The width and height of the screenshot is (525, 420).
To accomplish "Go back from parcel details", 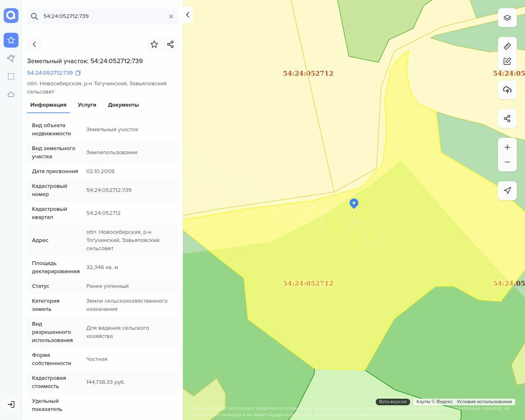I will 34,44.
